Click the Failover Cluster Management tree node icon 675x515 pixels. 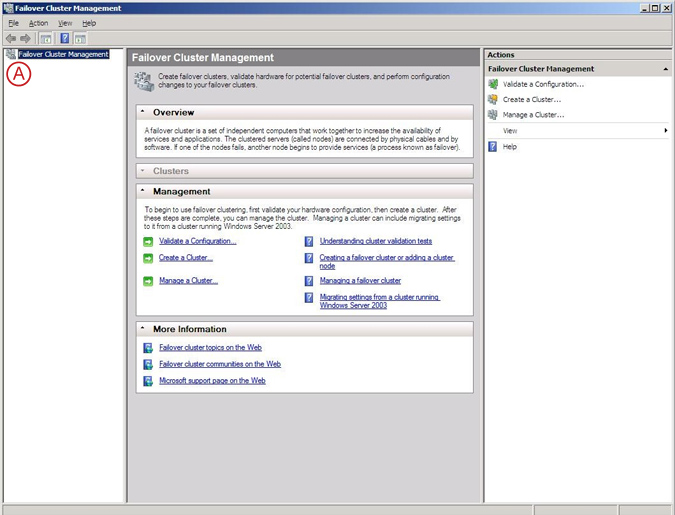[11, 54]
